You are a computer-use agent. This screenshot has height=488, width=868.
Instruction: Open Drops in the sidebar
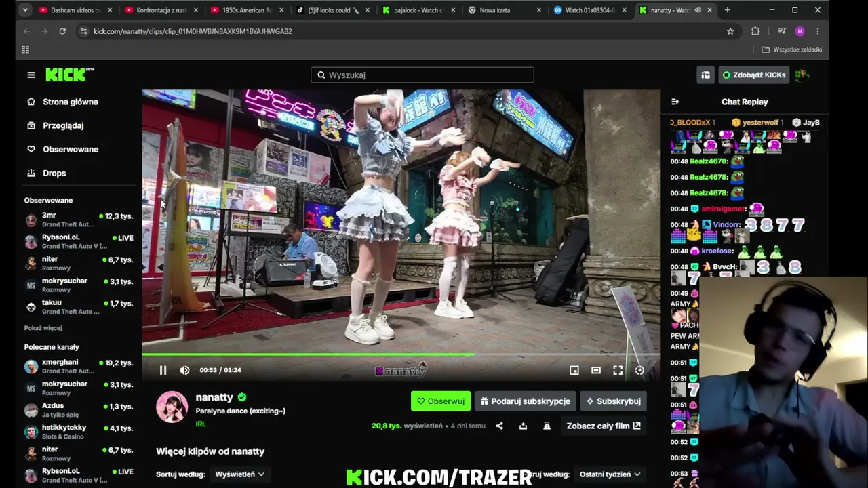point(54,173)
